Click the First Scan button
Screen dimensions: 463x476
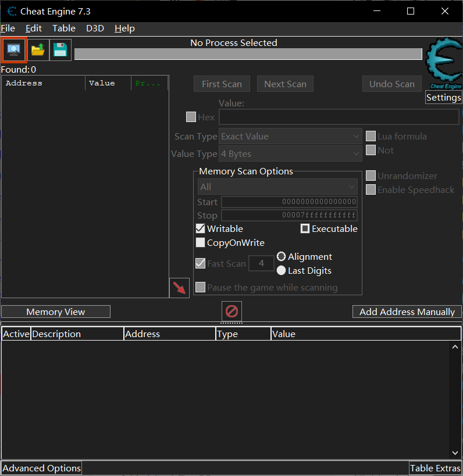222,84
